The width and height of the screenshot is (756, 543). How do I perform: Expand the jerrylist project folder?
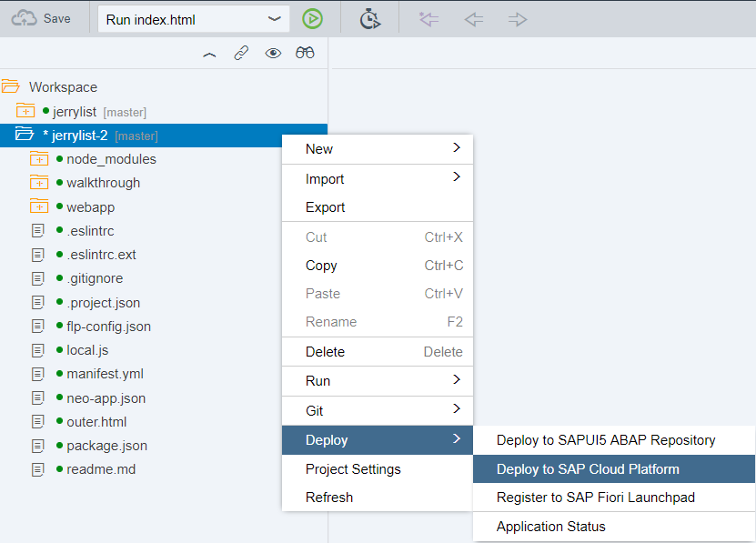pyautogui.click(x=25, y=111)
